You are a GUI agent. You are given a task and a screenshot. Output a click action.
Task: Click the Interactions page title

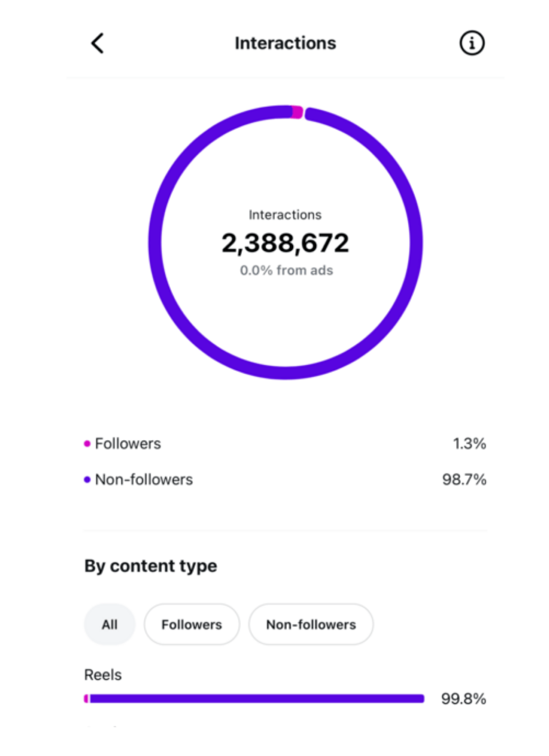point(285,43)
